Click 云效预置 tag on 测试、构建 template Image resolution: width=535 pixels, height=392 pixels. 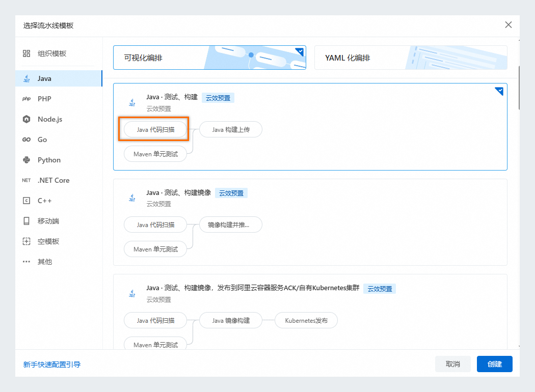[218, 98]
